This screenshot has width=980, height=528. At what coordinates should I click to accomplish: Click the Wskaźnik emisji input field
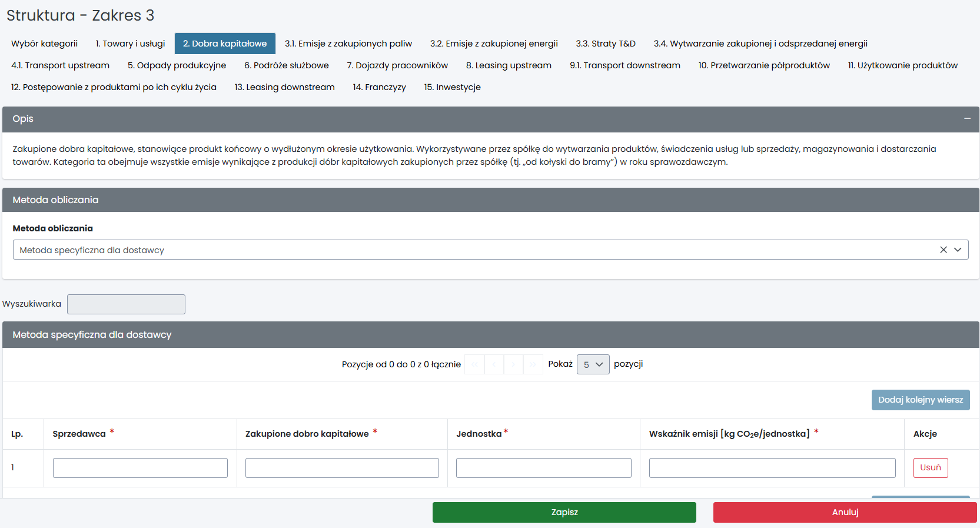[772, 468]
